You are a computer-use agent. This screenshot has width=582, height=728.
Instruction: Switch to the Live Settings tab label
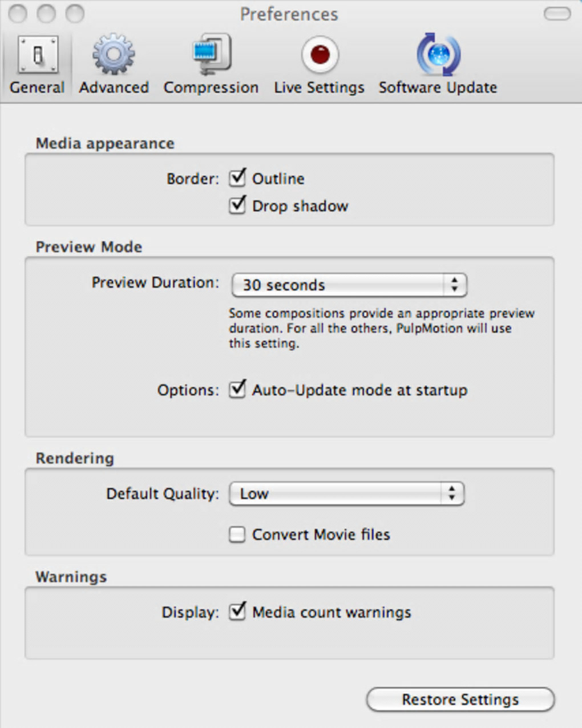pos(320,87)
